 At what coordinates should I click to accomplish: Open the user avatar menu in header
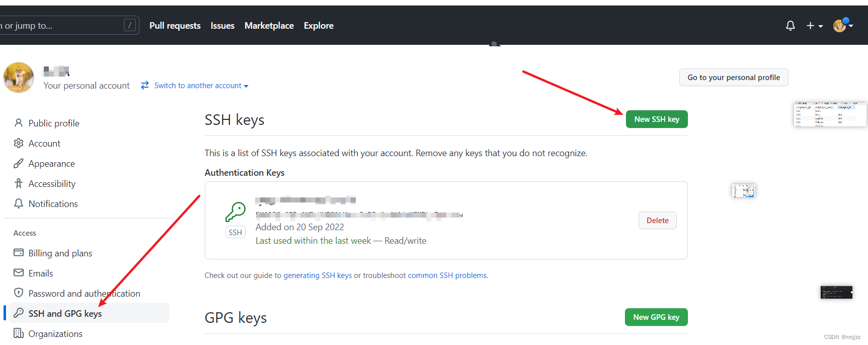click(x=843, y=25)
